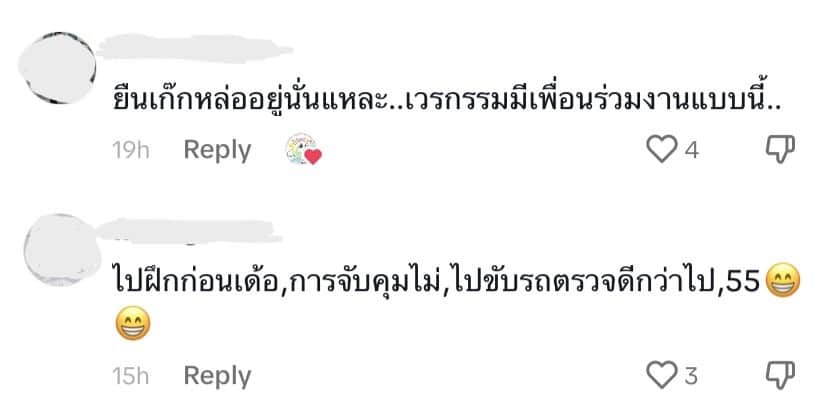Open the second commenter's profile picture

pos(62,250)
